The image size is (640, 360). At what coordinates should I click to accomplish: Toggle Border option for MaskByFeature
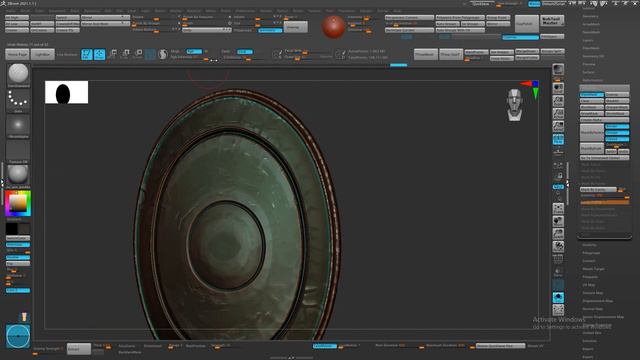617,127
